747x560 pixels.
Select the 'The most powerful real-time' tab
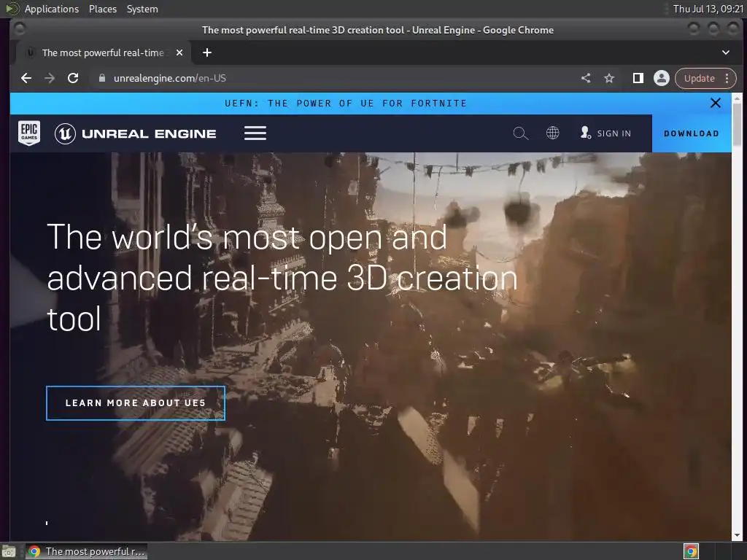pyautogui.click(x=103, y=52)
